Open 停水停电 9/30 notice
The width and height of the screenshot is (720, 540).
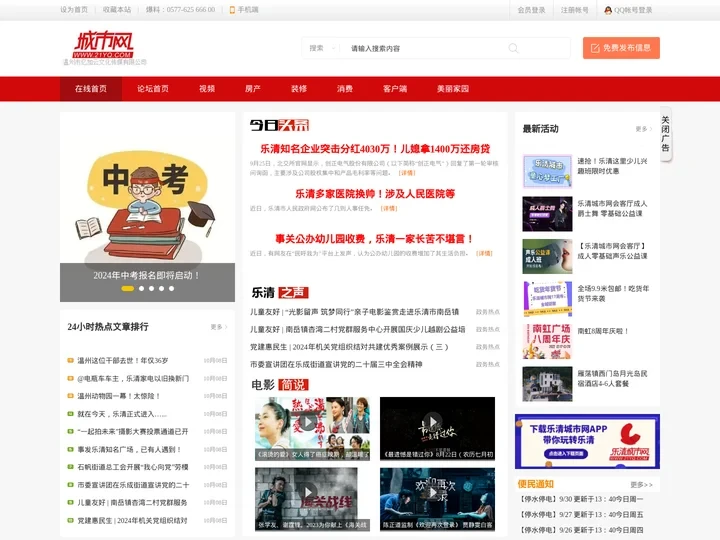pyautogui.click(x=581, y=499)
